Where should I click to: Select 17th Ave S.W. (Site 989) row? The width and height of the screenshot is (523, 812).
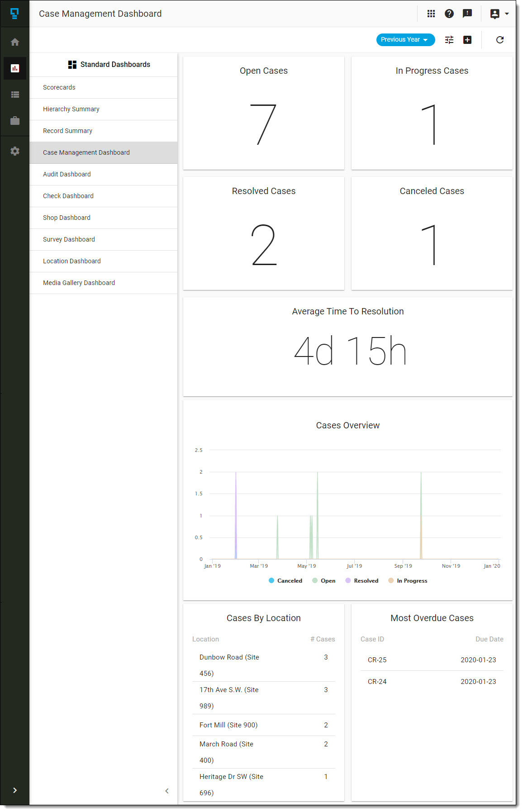click(x=264, y=698)
